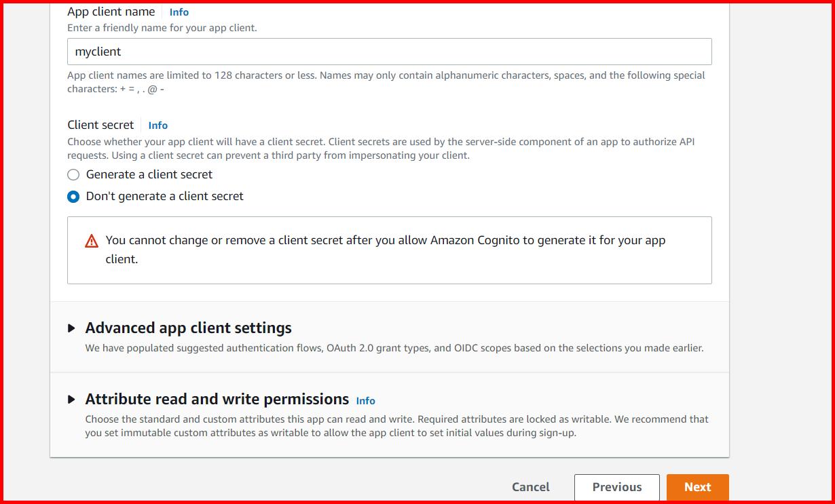Go back with the Previous button
The height and width of the screenshot is (504, 835).
pyautogui.click(x=616, y=487)
